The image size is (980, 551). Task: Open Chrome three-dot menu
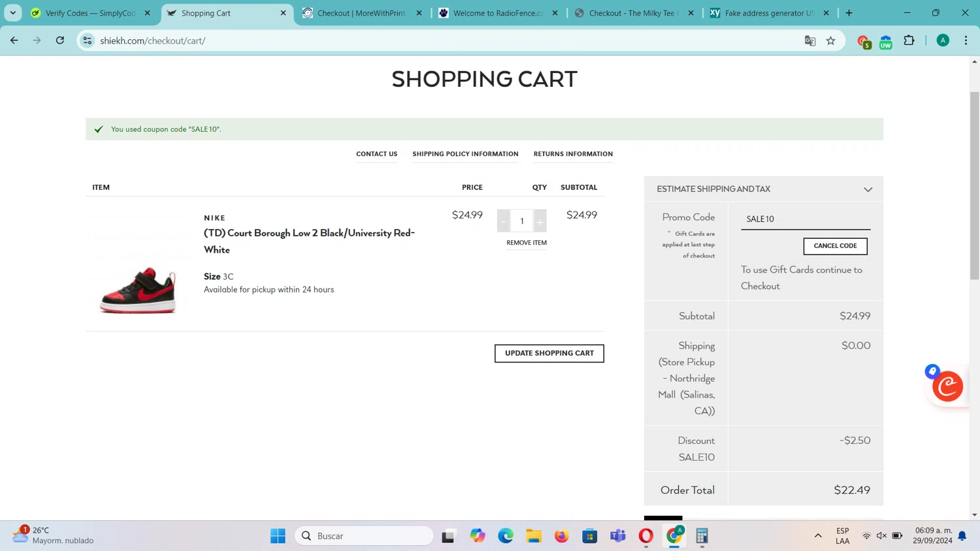coord(966,40)
